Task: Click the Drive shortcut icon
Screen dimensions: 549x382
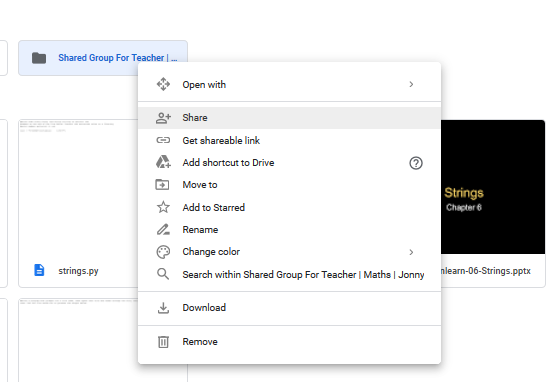Action: pos(163,162)
